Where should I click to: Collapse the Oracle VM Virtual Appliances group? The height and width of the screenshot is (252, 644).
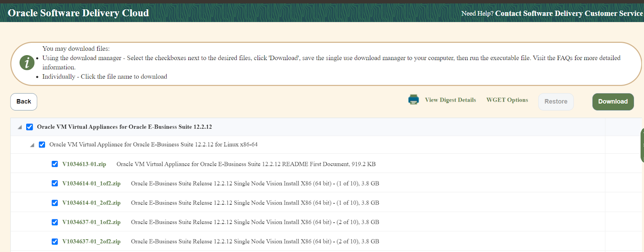[20, 127]
